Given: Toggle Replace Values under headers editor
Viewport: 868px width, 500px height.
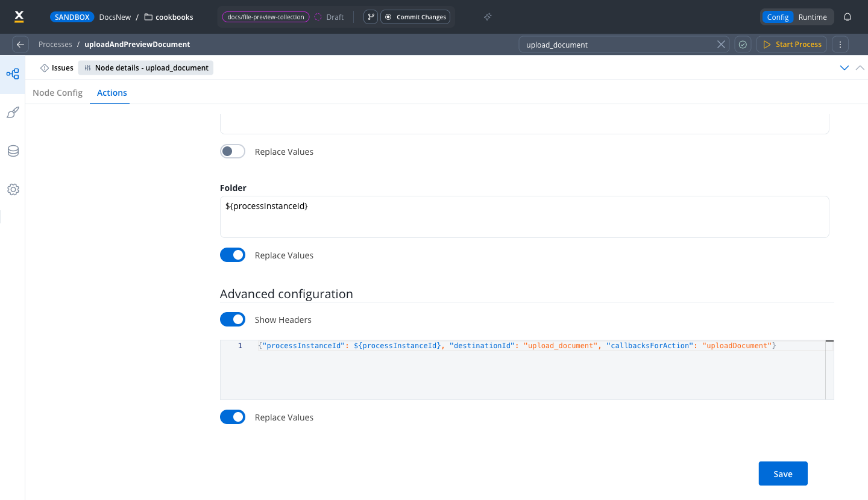Looking at the screenshot, I should pyautogui.click(x=233, y=417).
